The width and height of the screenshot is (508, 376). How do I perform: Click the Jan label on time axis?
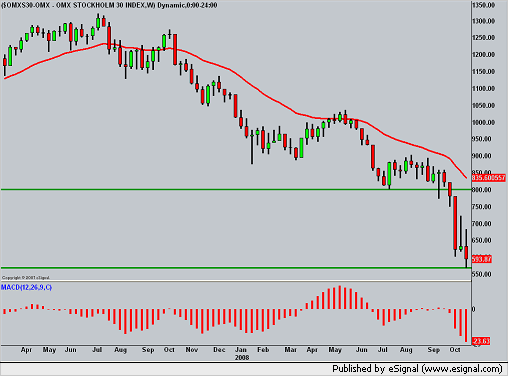pyautogui.click(x=241, y=350)
